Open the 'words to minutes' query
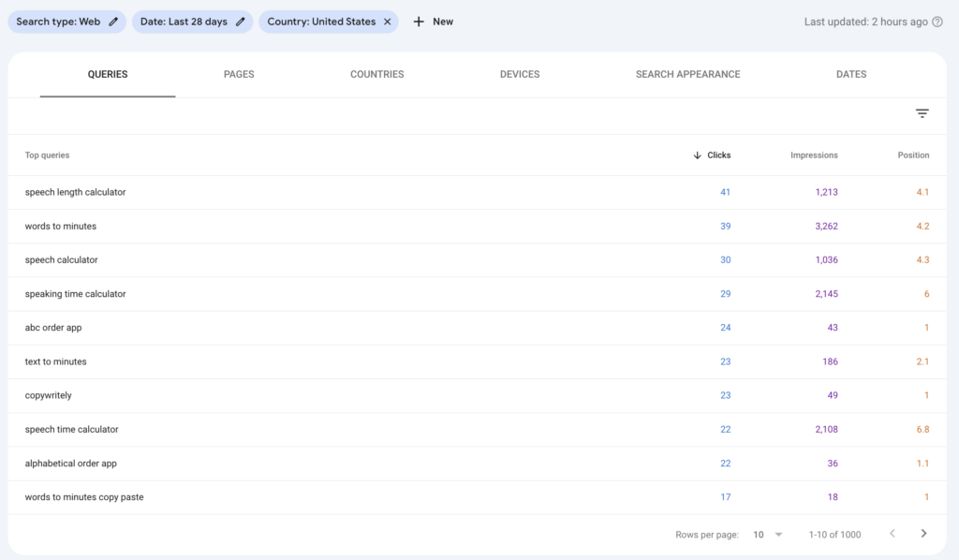Viewport: 959px width, 560px height. [61, 226]
